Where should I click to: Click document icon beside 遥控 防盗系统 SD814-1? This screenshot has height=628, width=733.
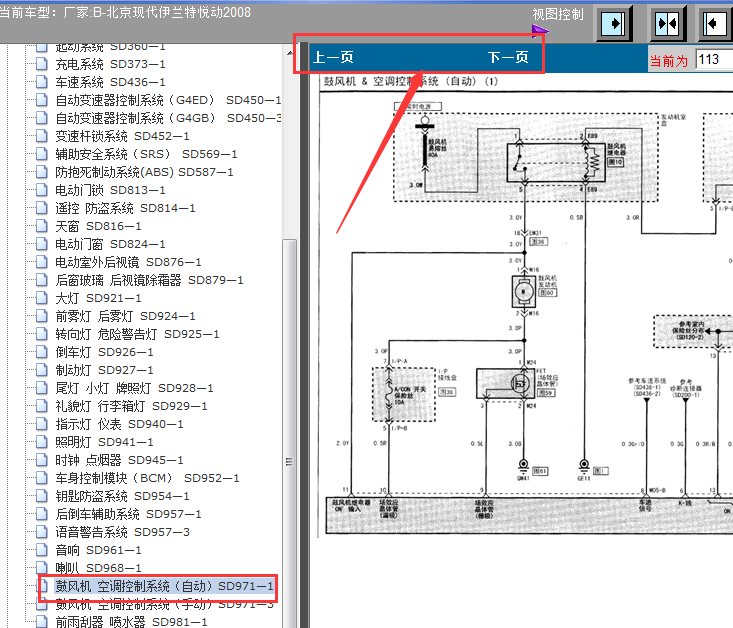[x=42, y=208]
